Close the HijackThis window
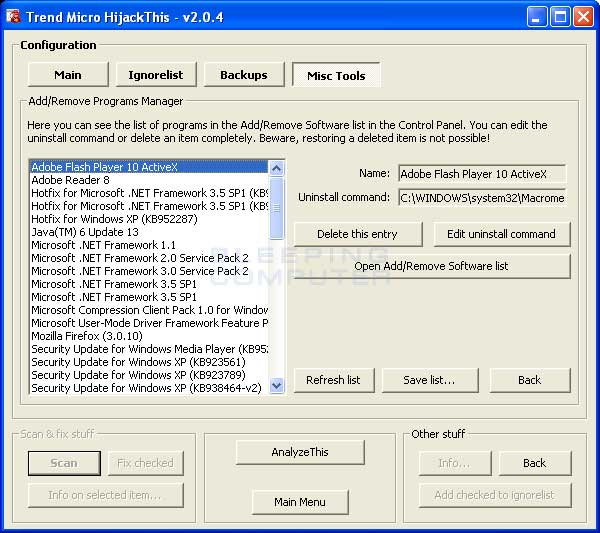This screenshot has width=600, height=533. [x=584, y=17]
